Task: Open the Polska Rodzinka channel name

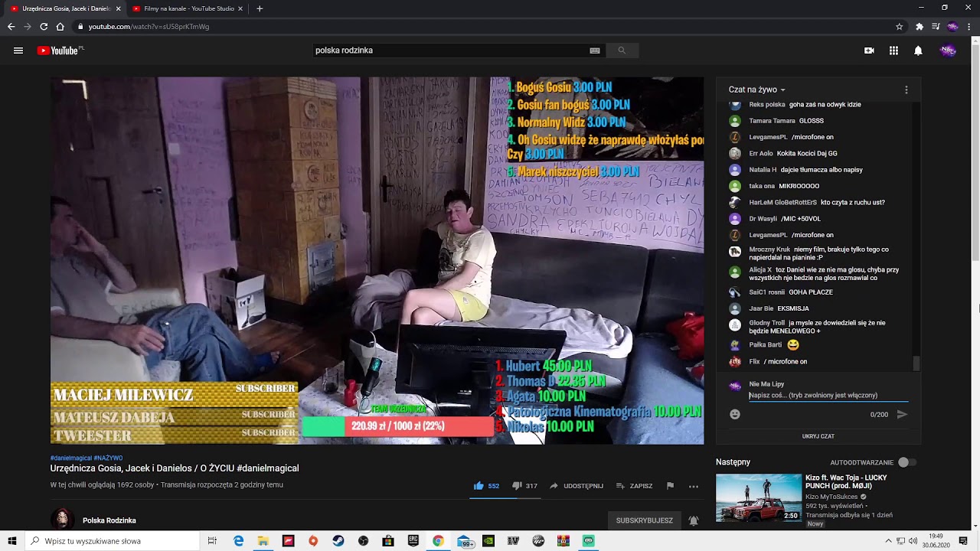Action: 109,520
